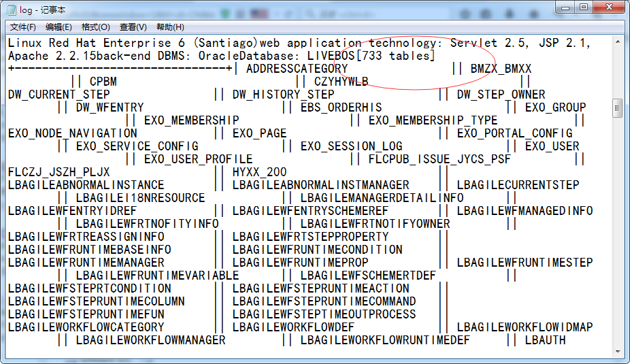Click the text LBAGILEWFRUNTIMEVARIABLE
This screenshot has width=630, height=364.
[158, 275]
